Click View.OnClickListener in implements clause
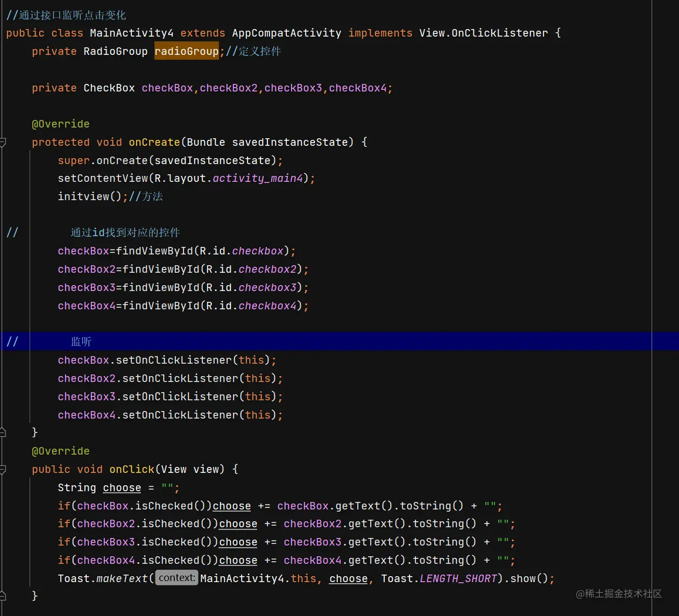Screen dimensions: 679x616 tap(484, 33)
